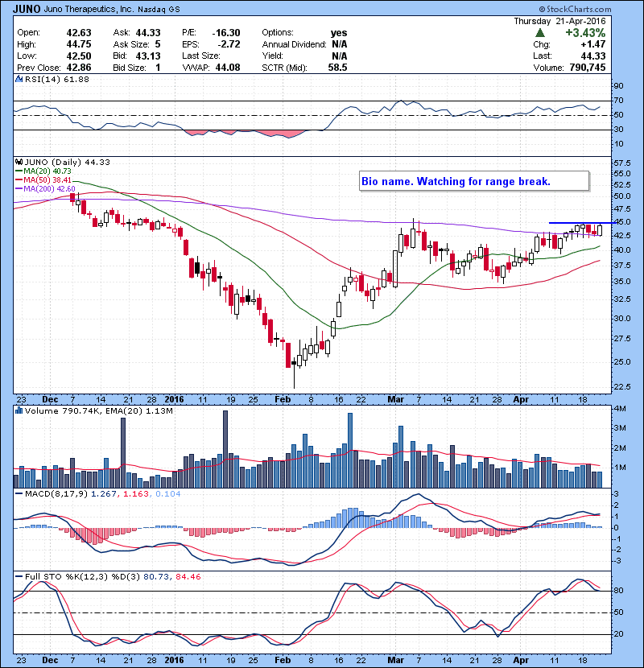Click the Annual Dividend label
This screenshot has width=644, height=668.
294,44
